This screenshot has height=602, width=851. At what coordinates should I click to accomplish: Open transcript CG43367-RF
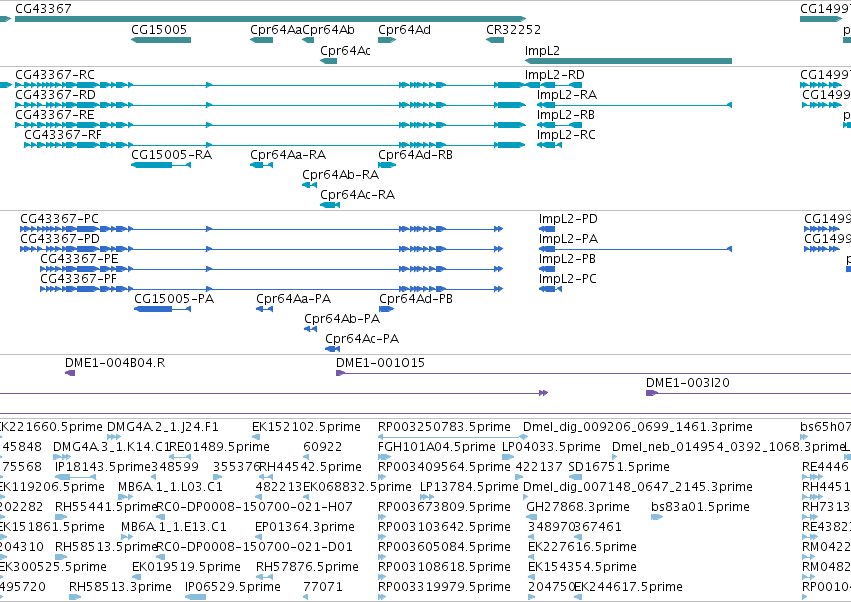[63, 135]
